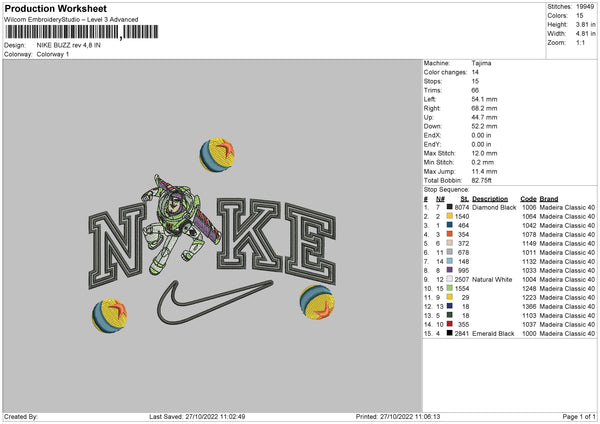
Task: Click the Page 1 of 1 indicator
Action: click(x=579, y=417)
